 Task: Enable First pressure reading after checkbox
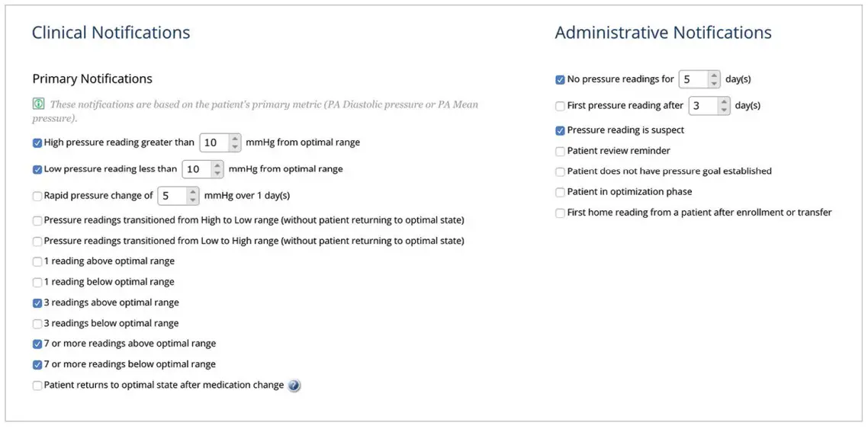(561, 106)
